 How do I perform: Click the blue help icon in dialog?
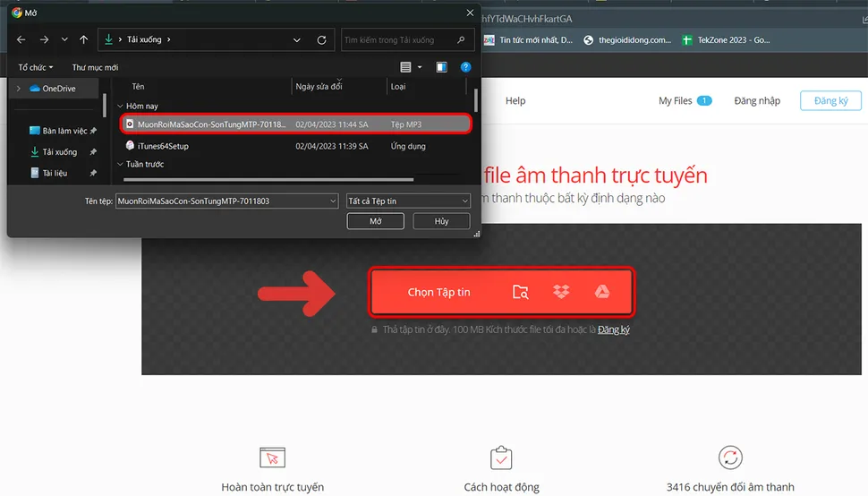(x=465, y=67)
